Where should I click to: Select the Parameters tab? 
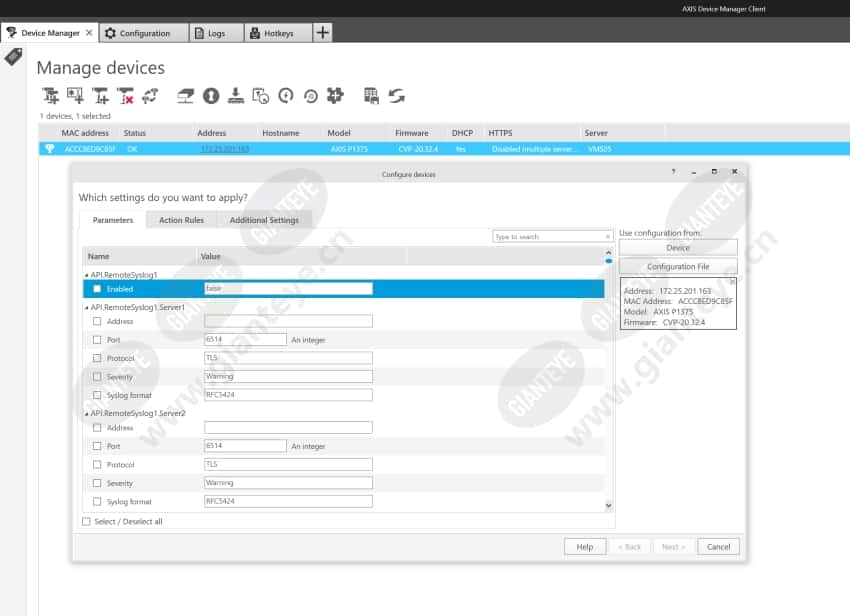pos(113,220)
